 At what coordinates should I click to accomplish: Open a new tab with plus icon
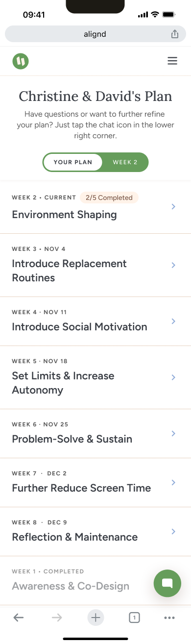tap(95, 618)
